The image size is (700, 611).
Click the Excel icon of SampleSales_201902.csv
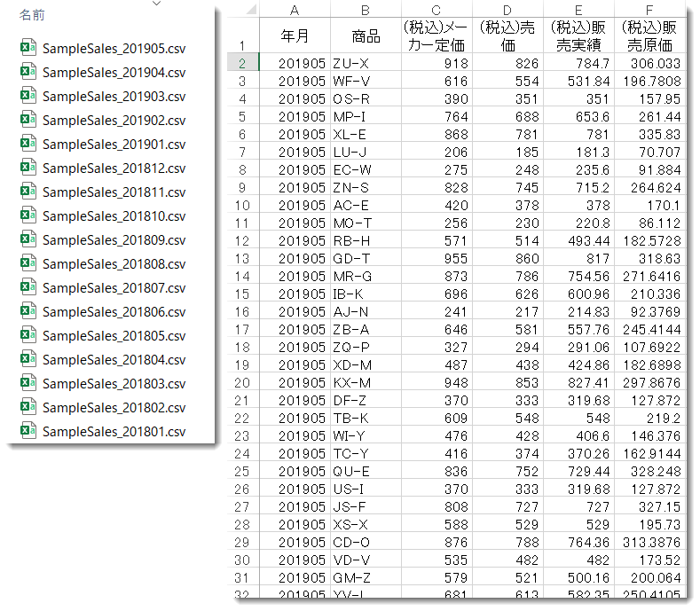pos(28,119)
